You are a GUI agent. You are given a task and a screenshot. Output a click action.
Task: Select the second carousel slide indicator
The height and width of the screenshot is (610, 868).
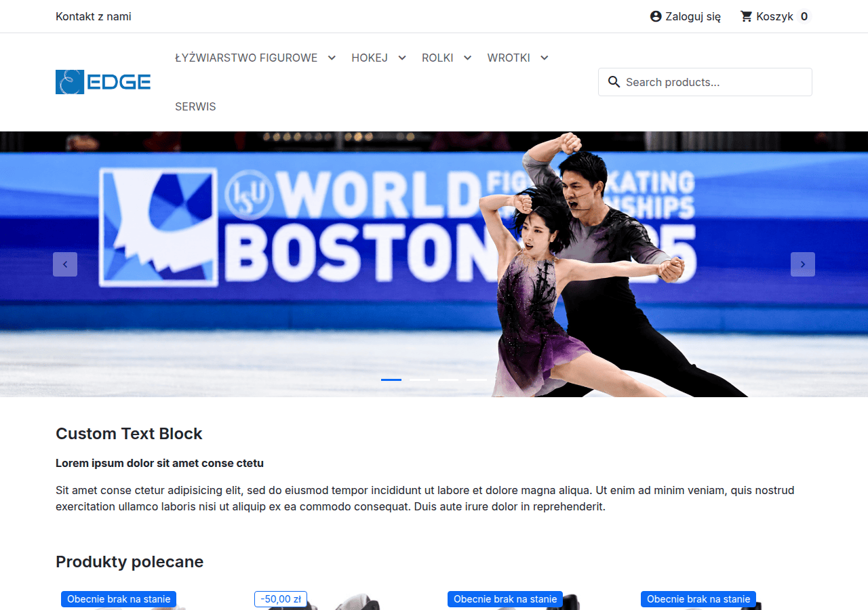[420, 380]
